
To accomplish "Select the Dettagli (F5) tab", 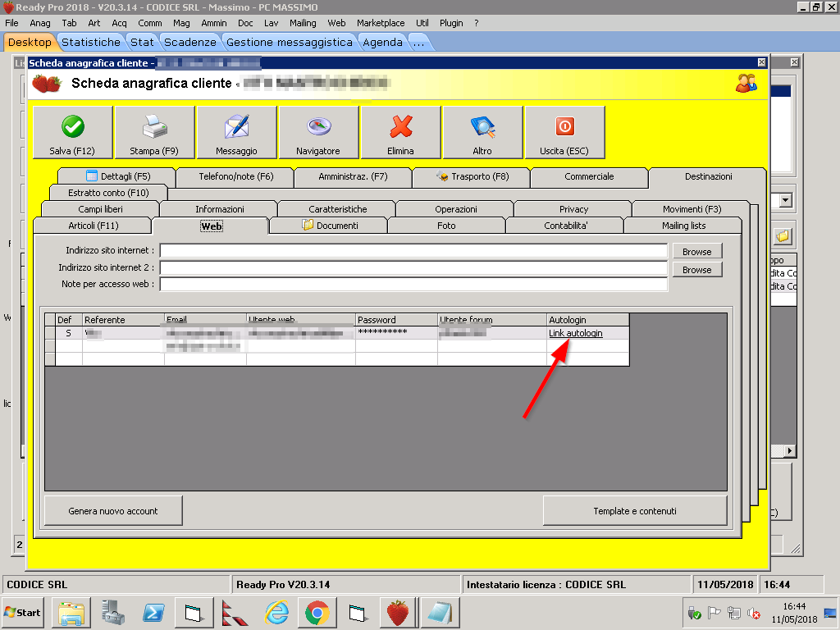I will pyautogui.click(x=116, y=176).
